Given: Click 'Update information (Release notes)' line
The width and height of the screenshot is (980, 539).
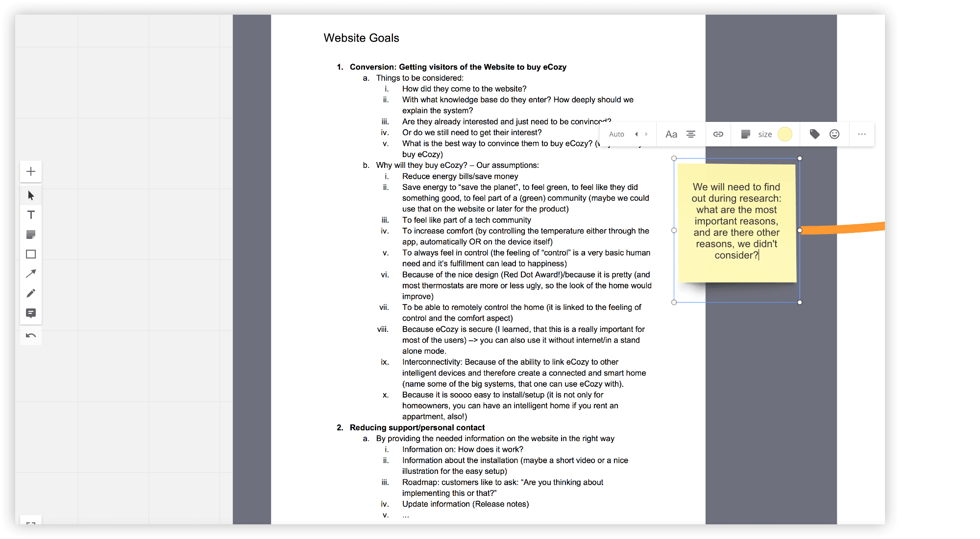Looking at the screenshot, I should coord(465,504).
